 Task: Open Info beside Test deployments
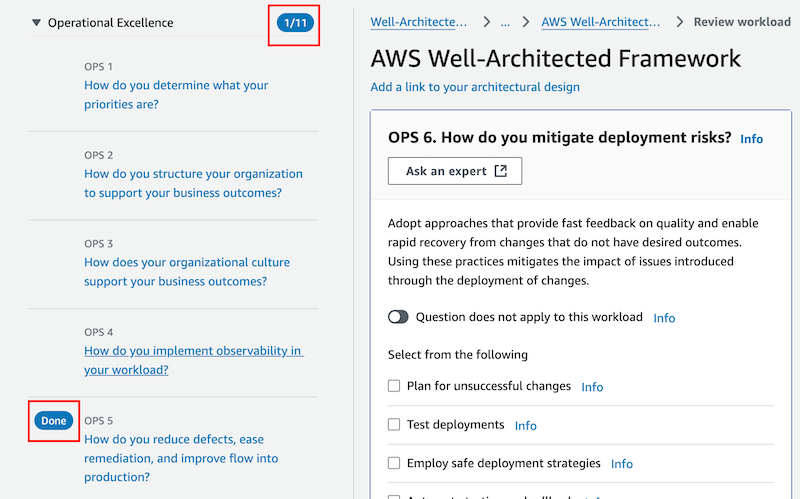[526, 426]
